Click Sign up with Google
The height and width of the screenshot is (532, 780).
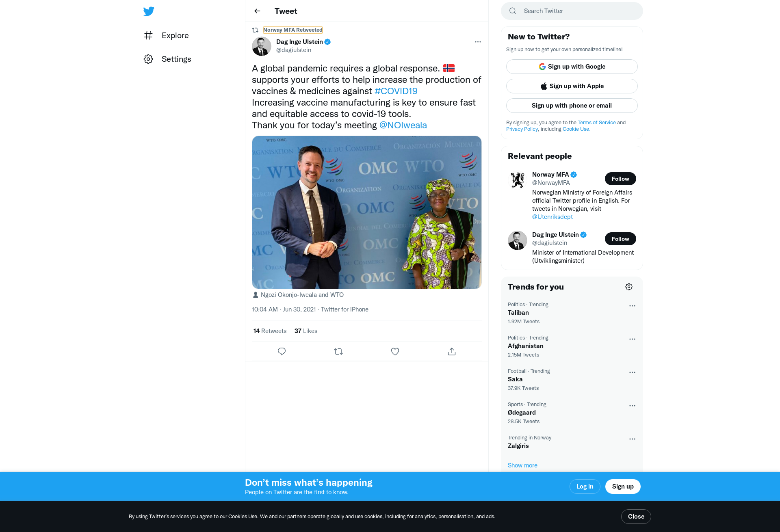point(572,67)
